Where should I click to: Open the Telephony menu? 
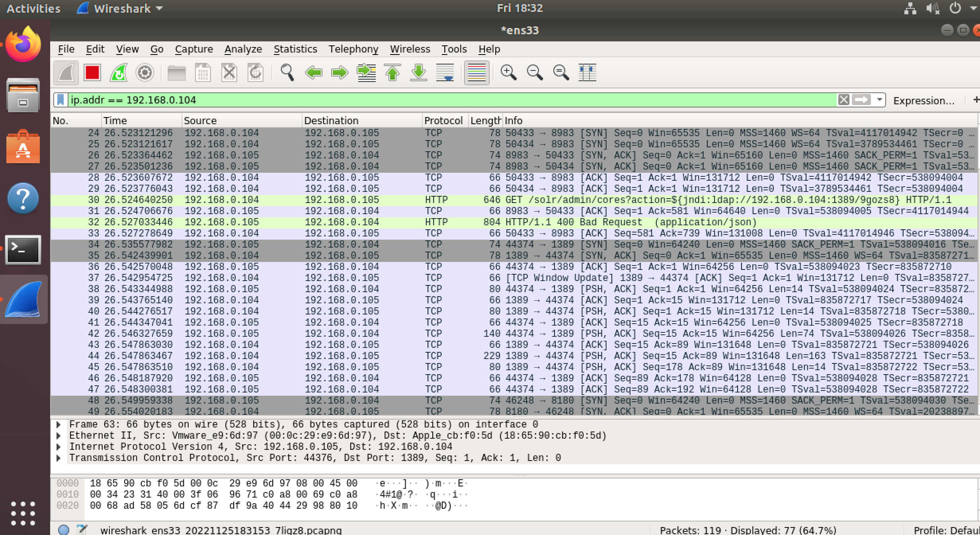pyautogui.click(x=353, y=49)
